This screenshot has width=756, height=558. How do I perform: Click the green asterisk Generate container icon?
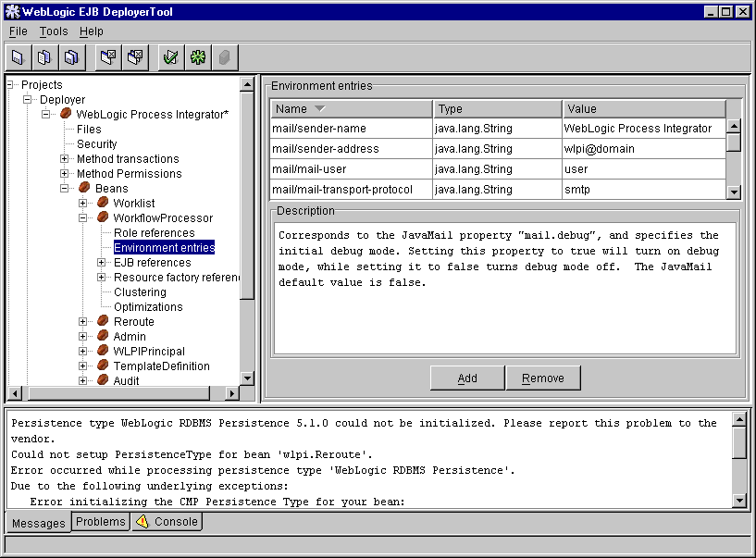[198, 57]
